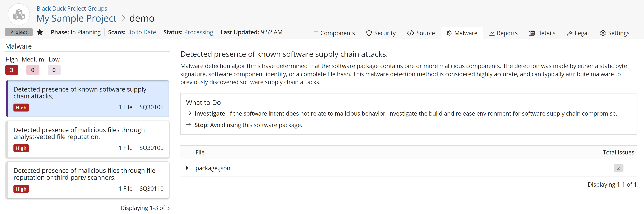Click the arrow icon beside Investigate
Image resolution: width=644 pixels, height=214 pixels.
coord(189,113)
